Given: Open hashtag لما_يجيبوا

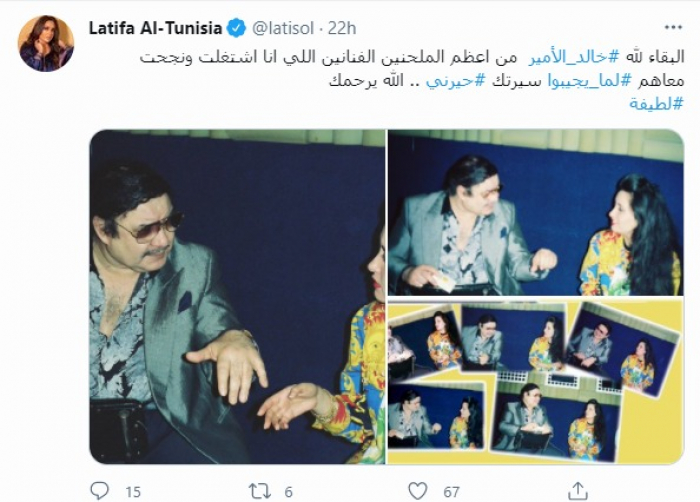Looking at the screenshot, I should [x=583, y=81].
